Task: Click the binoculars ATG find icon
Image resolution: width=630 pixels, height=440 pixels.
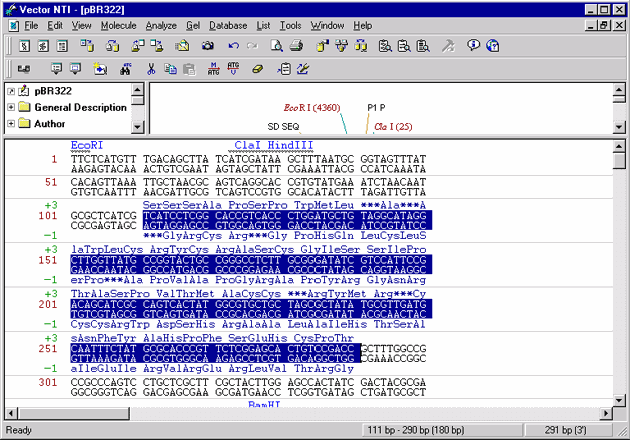Action: pos(126,69)
